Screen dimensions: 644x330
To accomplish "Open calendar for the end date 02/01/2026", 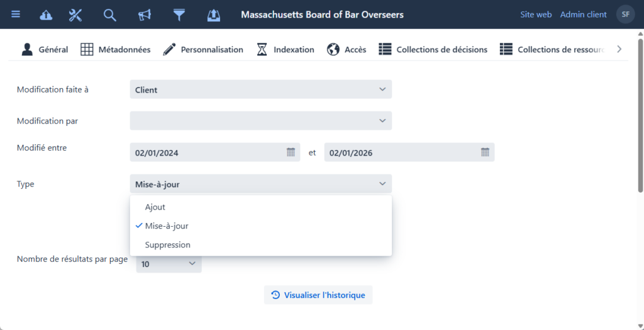I will (x=485, y=152).
